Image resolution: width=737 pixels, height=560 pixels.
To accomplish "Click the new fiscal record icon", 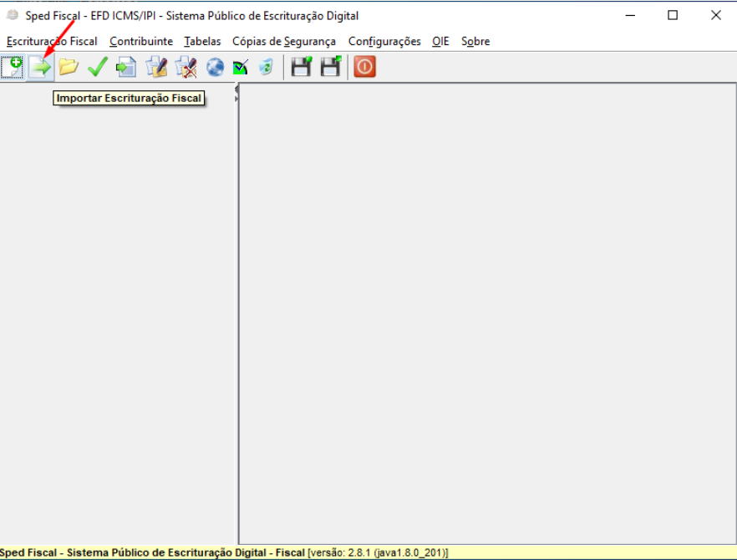I will pyautogui.click(x=13, y=67).
